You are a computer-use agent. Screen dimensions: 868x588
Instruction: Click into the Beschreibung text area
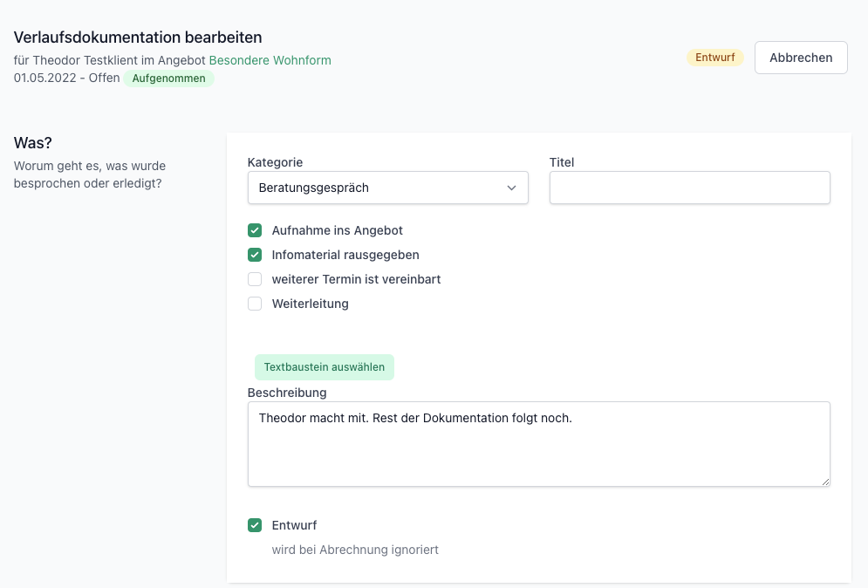click(x=538, y=444)
